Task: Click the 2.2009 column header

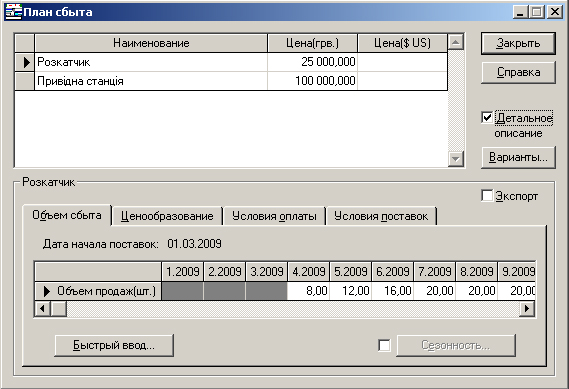Action: click(x=225, y=272)
